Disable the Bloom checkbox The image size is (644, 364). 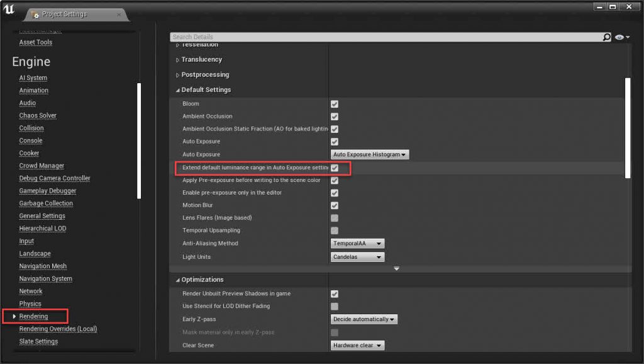pos(335,104)
